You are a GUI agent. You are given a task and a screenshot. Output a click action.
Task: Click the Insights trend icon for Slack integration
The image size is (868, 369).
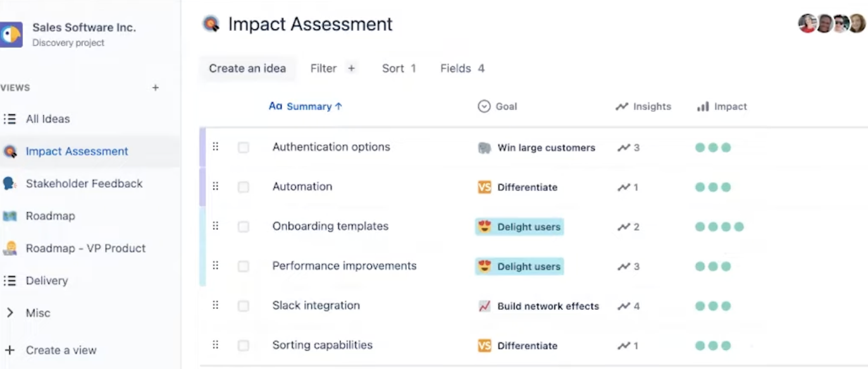[x=624, y=306]
